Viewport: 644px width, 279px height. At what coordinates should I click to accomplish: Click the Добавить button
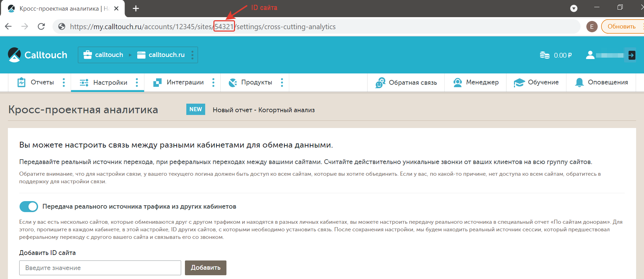206,268
